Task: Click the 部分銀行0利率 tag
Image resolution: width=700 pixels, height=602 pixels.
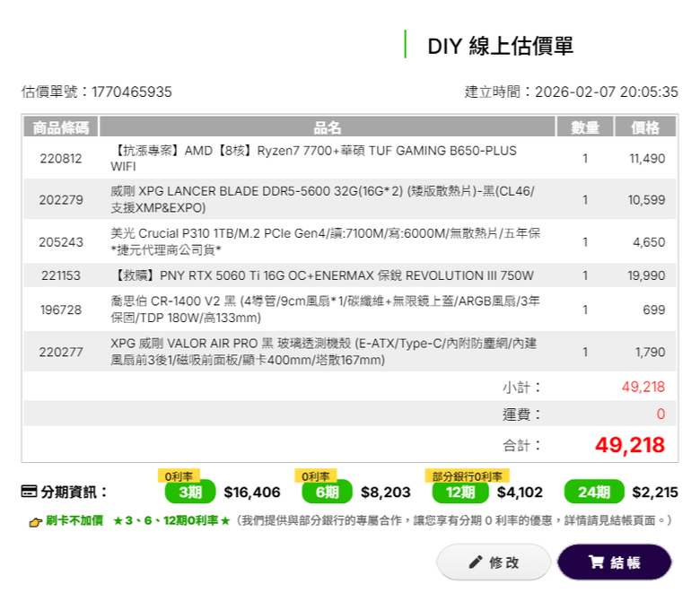Action: pyautogui.click(x=467, y=476)
